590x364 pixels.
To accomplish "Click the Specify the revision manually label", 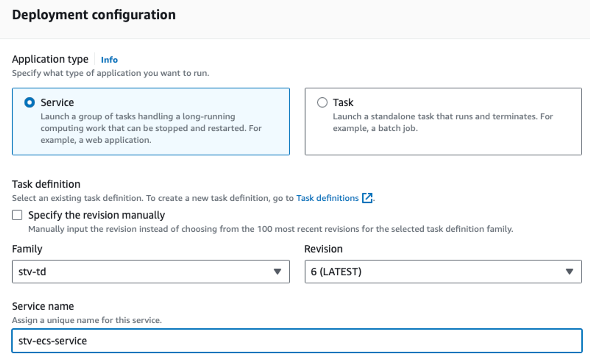I will pyautogui.click(x=96, y=215).
